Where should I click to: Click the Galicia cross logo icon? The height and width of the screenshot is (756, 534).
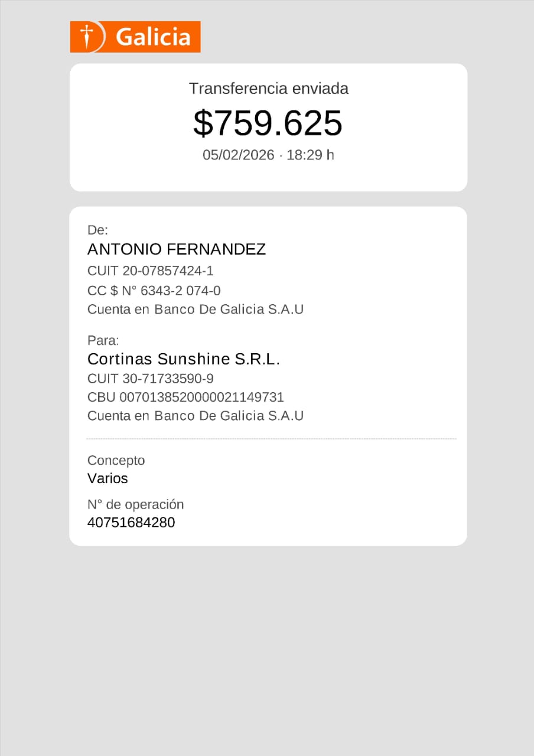[87, 37]
